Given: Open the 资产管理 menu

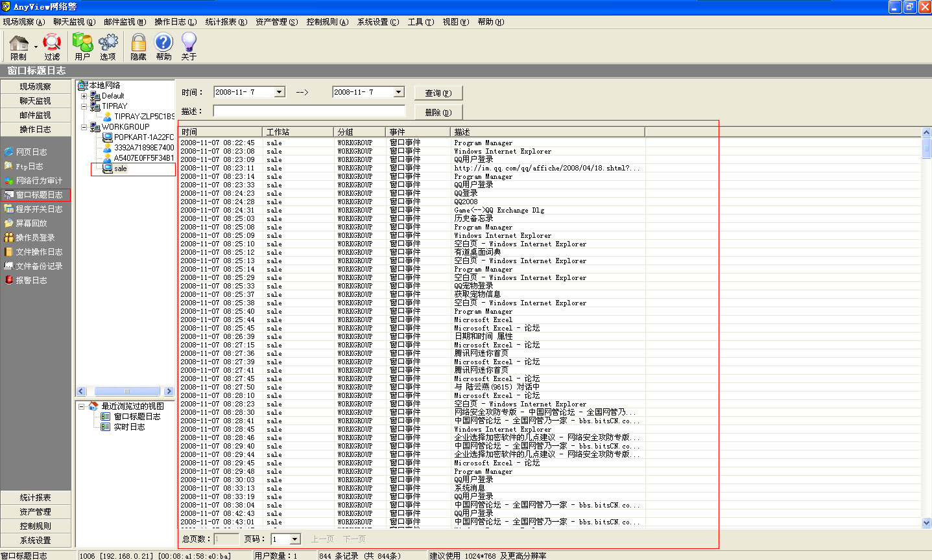Looking at the screenshot, I should coord(277,22).
